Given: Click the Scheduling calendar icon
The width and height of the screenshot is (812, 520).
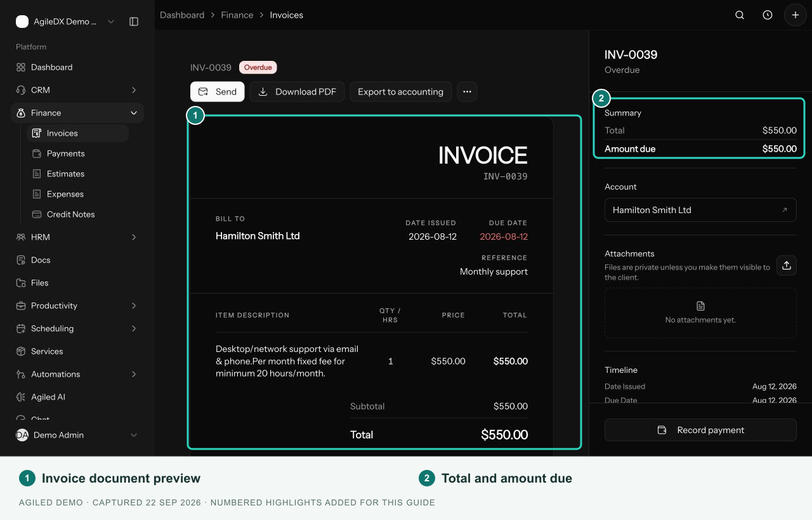Looking at the screenshot, I should [x=21, y=328].
